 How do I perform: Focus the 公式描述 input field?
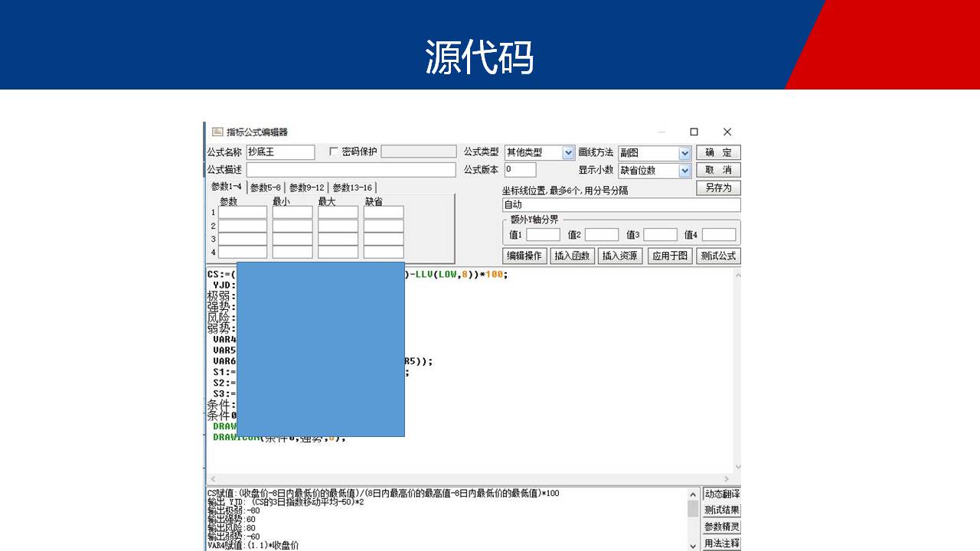coord(351,170)
